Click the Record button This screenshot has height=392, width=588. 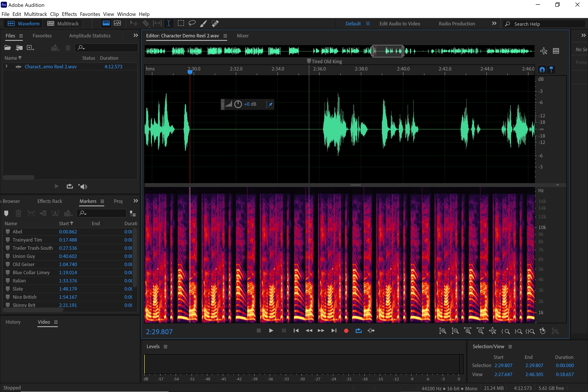346,331
